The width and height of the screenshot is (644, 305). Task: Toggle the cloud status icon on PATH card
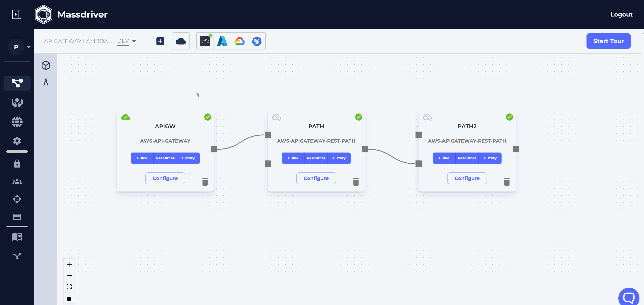click(x=277, y=117)
